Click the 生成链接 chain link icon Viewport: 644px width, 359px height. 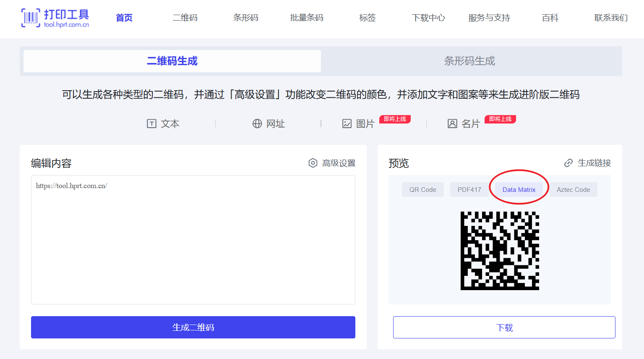(x=568, y=163)
